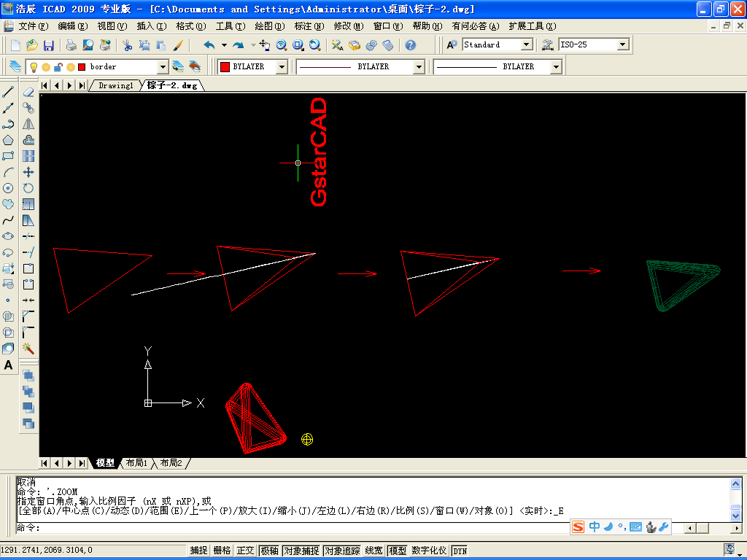Click the Match Properties brush icon

[x=178, y=45]
